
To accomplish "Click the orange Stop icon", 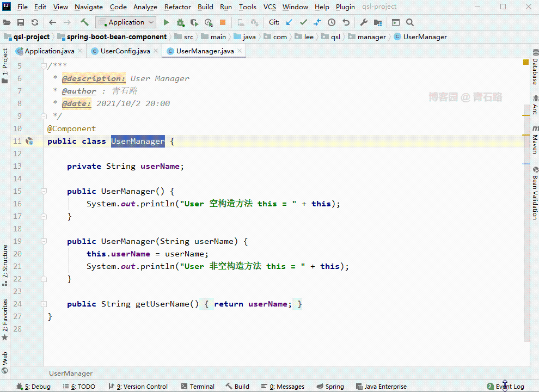I will pyautogui.click(x=223, y=22).
